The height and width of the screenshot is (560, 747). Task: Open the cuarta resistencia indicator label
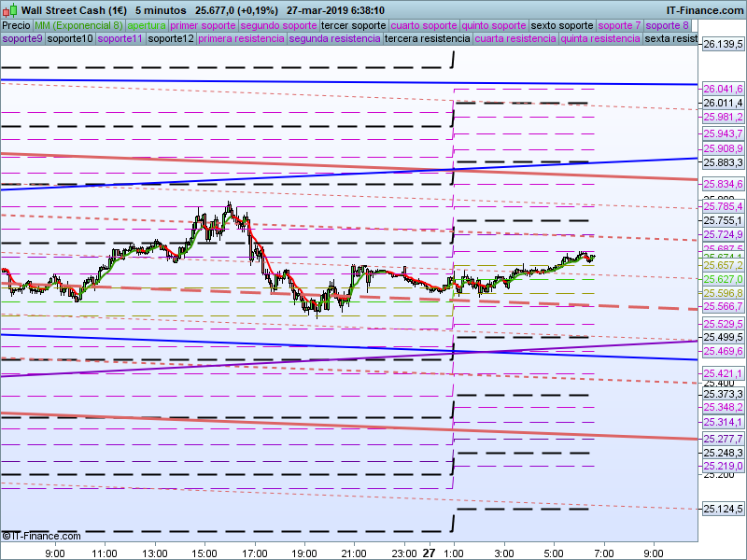(x=515, y=38)
